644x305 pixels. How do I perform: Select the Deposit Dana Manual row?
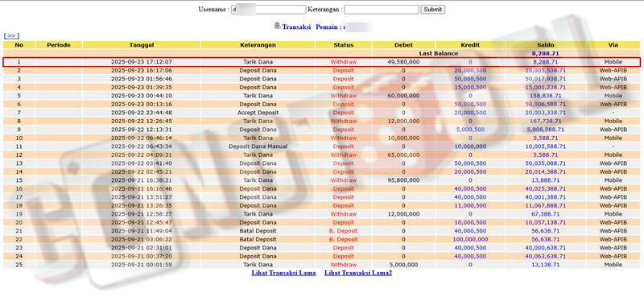(321, 146)
